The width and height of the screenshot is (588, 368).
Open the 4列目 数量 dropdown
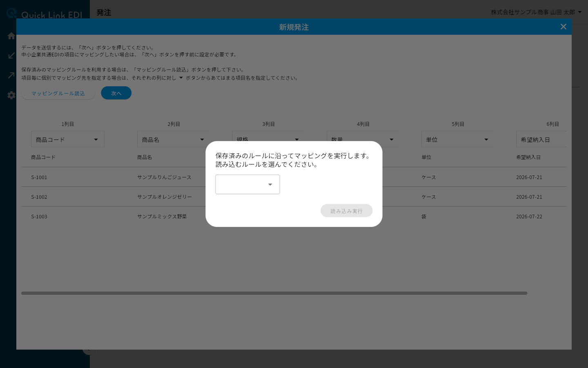click(x=363, y=136)
